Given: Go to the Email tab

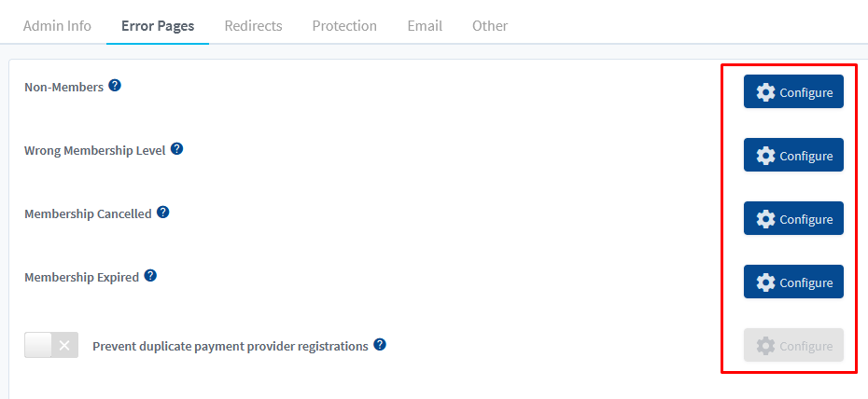Looking at the screenshot, I should 425,26.
